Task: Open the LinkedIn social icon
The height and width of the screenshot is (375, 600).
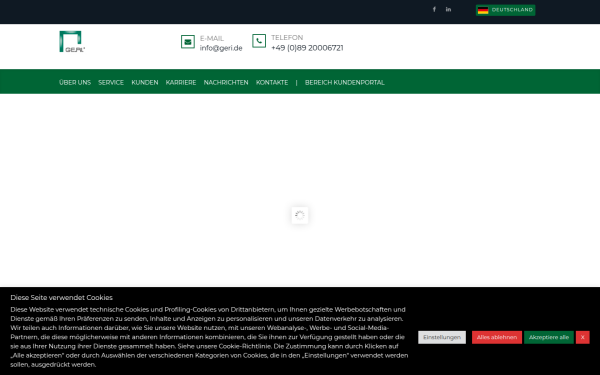Action: (448, 10)
